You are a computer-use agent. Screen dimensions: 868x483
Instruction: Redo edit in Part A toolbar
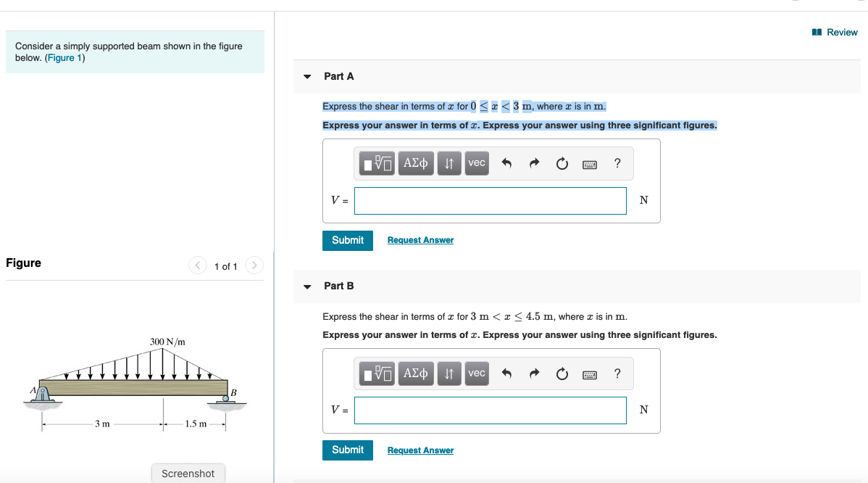[534, 163]
